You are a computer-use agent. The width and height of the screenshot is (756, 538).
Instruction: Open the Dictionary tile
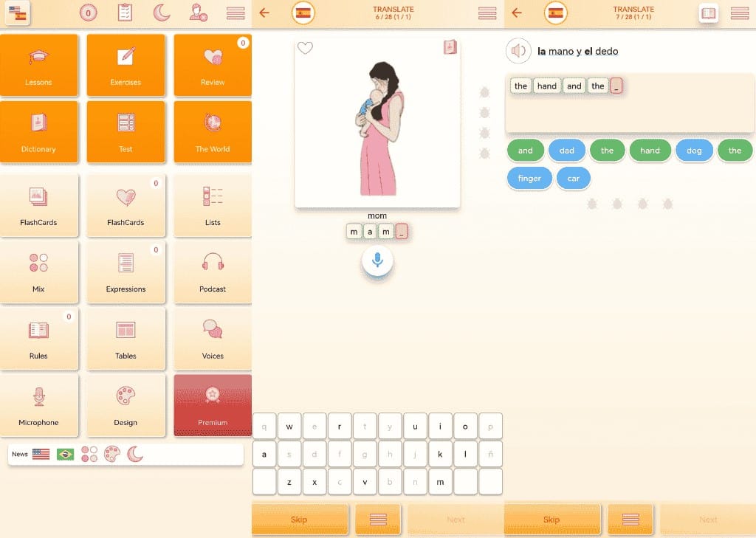38,131
